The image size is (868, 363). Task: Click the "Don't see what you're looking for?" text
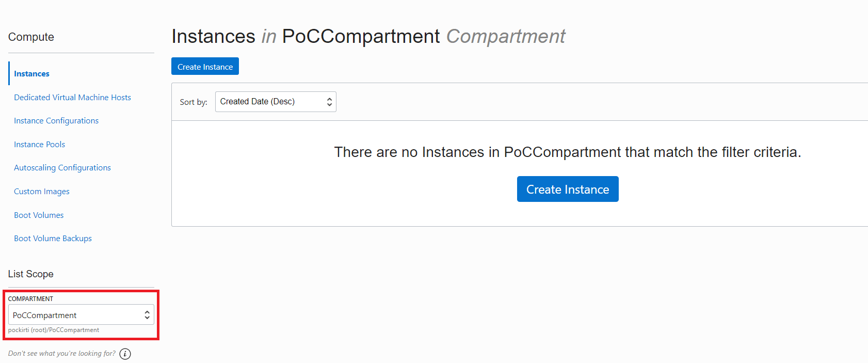tap(62, 354)
